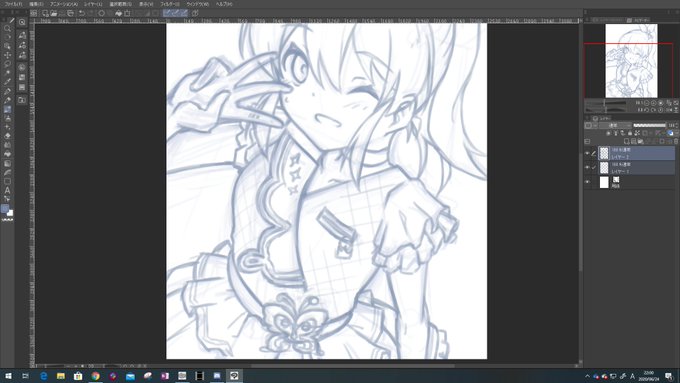Select the レイヤー panel tab

[602, 118]
